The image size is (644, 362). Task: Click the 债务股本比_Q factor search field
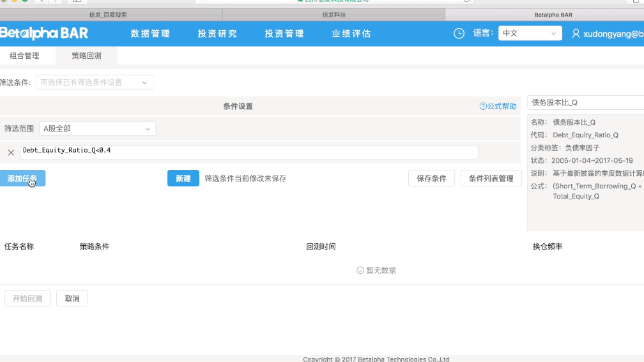point(586,103)
